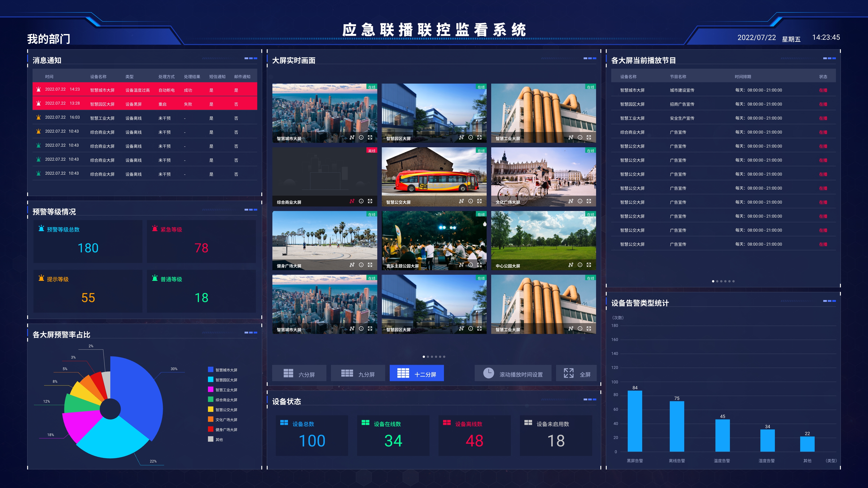868x488 pixels.
Task: Maximize the 智慧公交大屏 tile via fullscreen icon
Action: pyautogui.click(x=479, y=201)
